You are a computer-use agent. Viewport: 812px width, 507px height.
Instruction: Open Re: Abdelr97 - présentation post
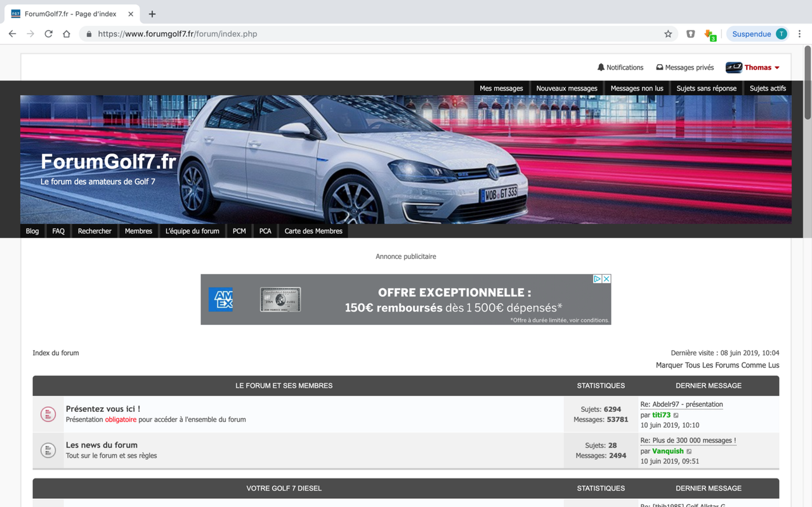[681, 404]
